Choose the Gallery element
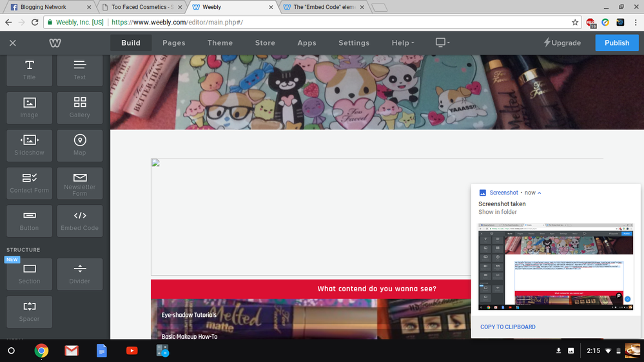 [80, 108]
